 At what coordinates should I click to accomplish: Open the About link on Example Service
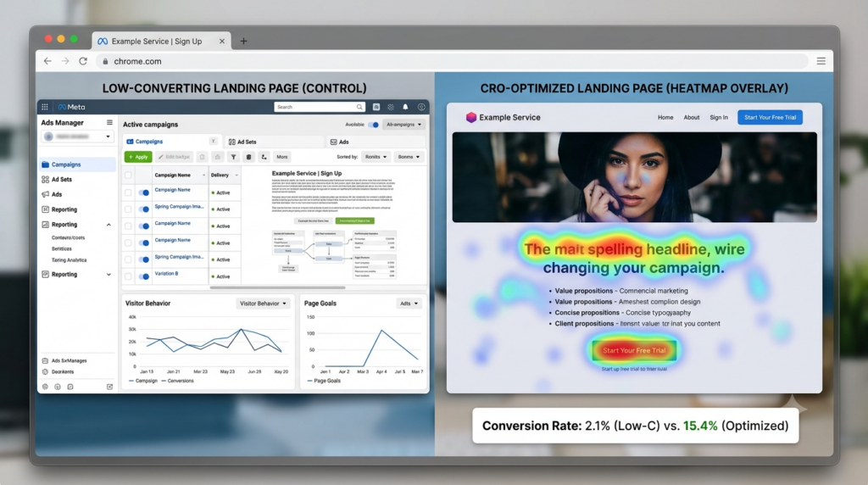tap(692, 117)
